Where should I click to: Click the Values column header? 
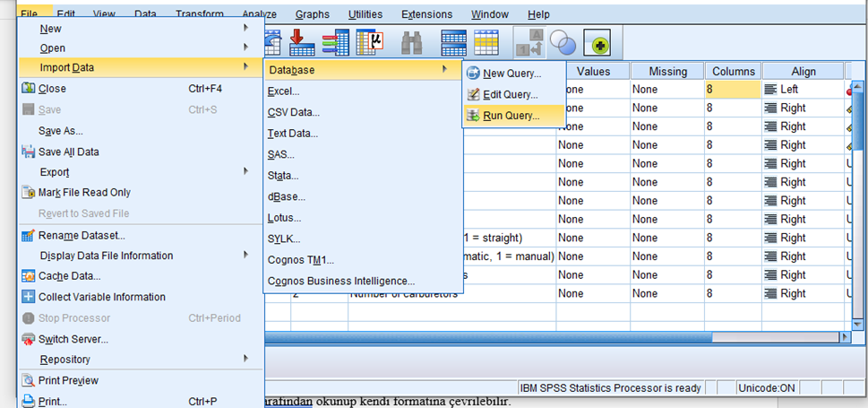593,71
